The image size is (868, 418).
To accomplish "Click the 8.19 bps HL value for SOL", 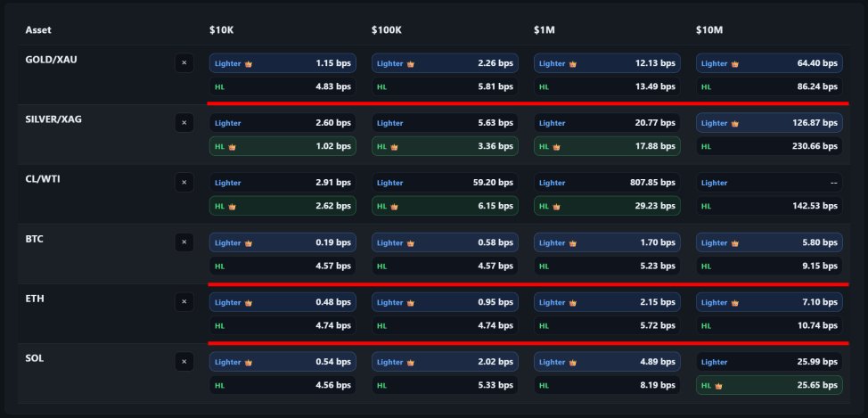I will [658, 385].
